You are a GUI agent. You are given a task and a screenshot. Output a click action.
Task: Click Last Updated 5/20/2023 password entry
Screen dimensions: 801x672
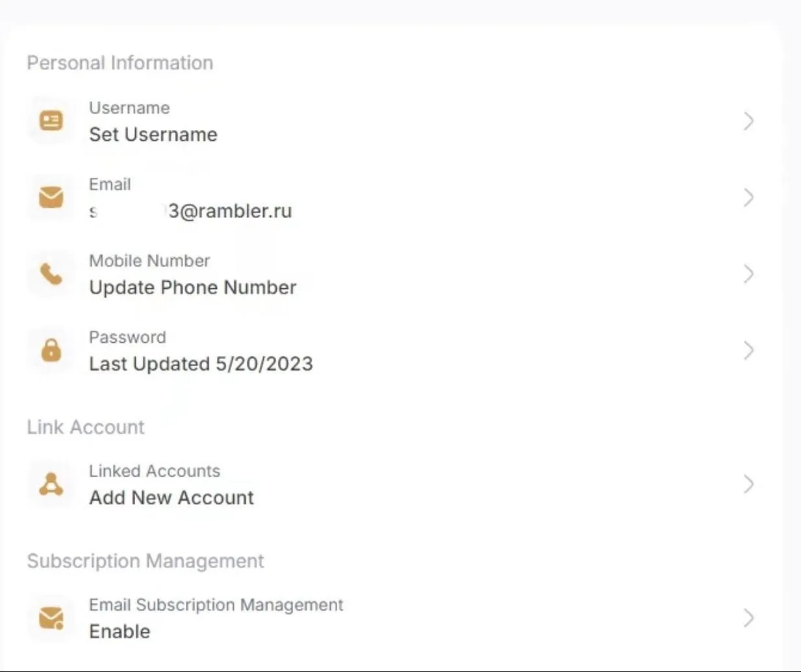(x=201, y=364)
